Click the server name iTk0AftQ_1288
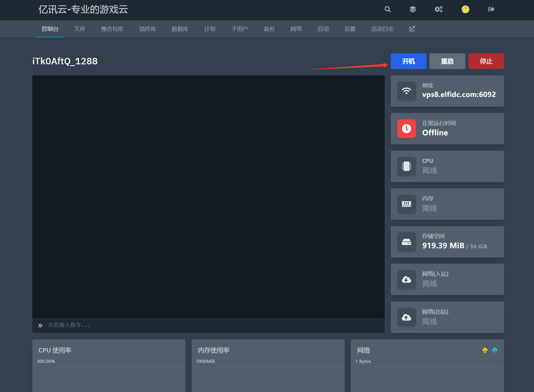This screenshot has width=534, height=392. click(x=65, y=61)
